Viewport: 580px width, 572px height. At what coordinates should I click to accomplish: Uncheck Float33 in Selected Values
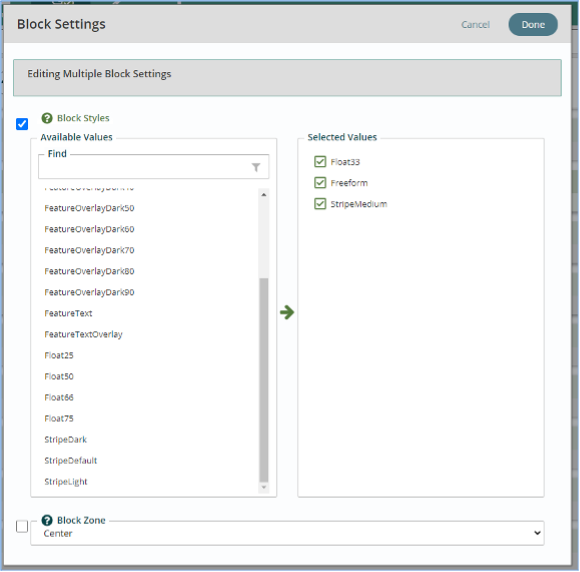(x=320, y=162)
